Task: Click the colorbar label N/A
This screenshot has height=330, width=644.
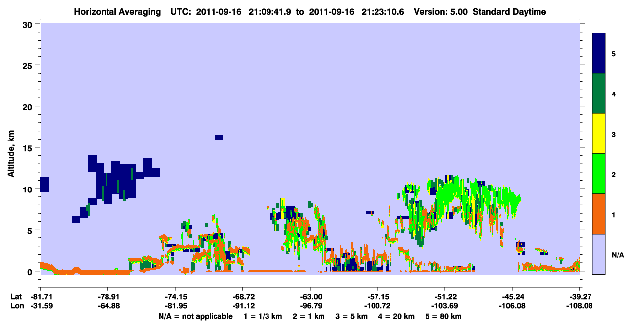Action: (x=617, y=255)
